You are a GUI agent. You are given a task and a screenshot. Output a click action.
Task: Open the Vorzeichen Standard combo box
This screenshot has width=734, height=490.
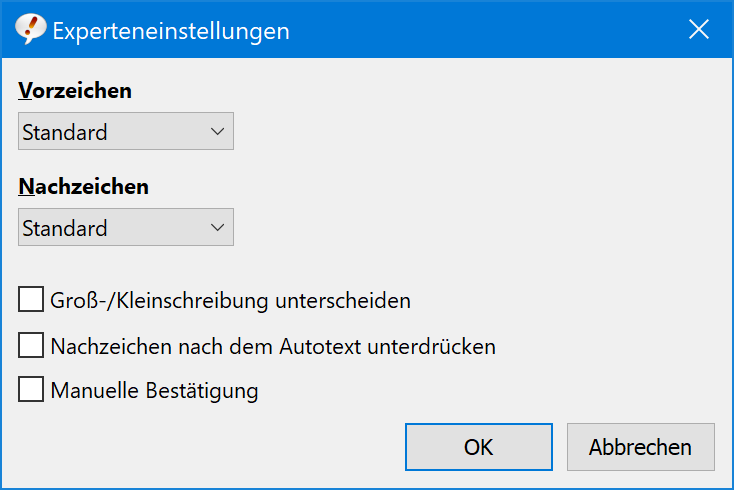[x=126, y=131]
